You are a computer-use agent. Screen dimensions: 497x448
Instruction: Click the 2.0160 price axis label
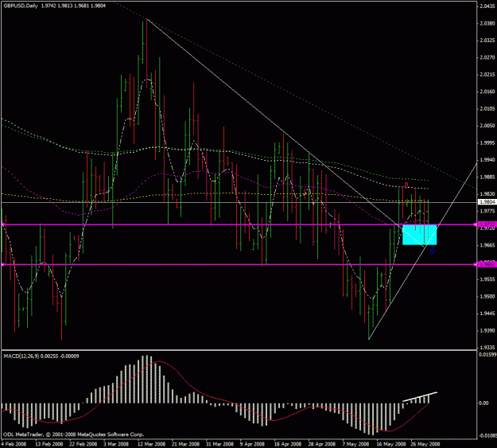(487, 92)
